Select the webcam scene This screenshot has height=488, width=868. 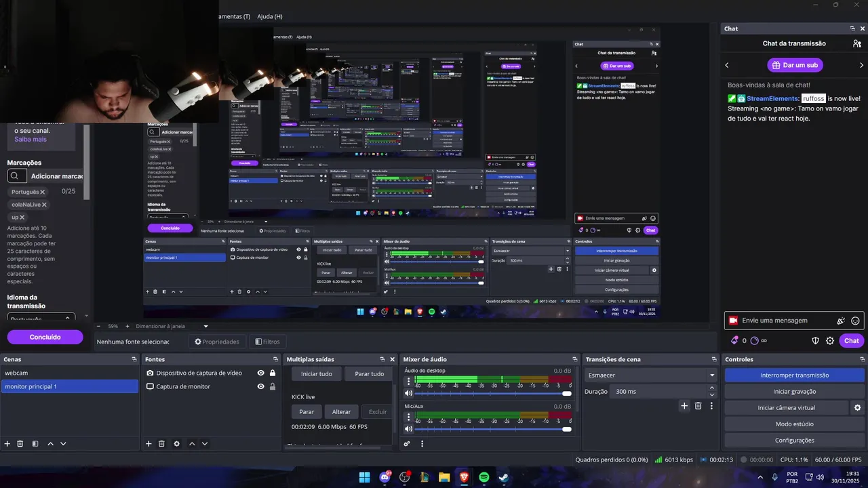pyautogui.click(x=70, y=373)
